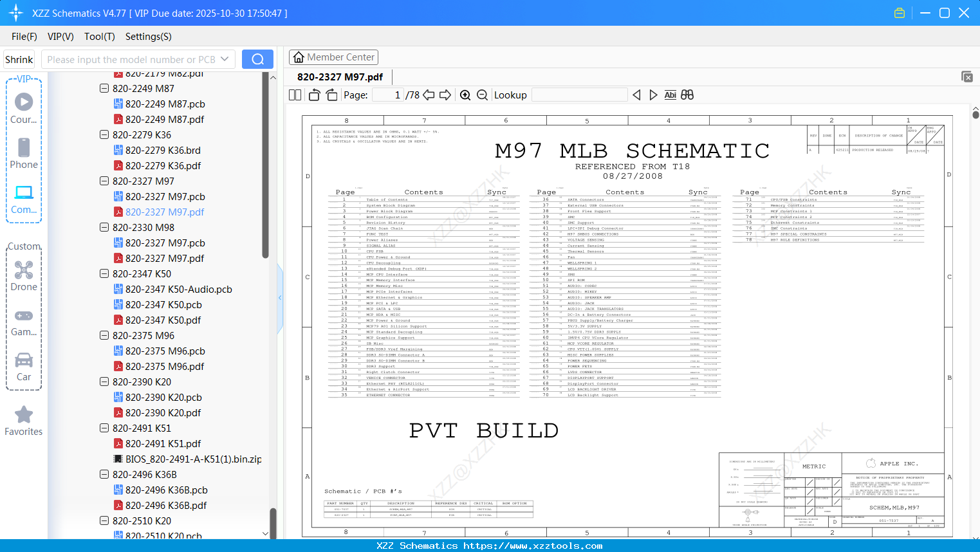
Task: Click the Shrink button
Action: click(x=19, y=59)
